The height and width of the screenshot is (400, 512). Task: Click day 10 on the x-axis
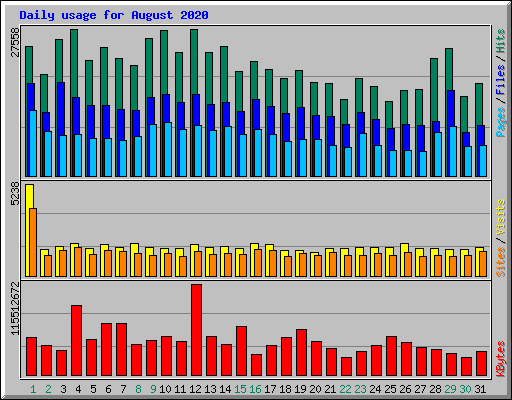pyautogui.click(x=165, y=389)
